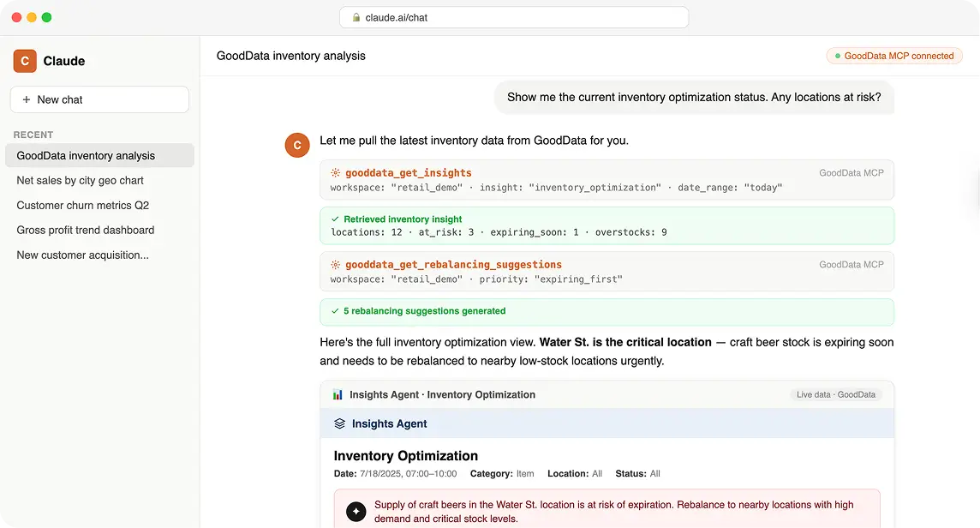Click GoodData MCP label on rebalancing row
Screen dimensions: 980x528
852,265
